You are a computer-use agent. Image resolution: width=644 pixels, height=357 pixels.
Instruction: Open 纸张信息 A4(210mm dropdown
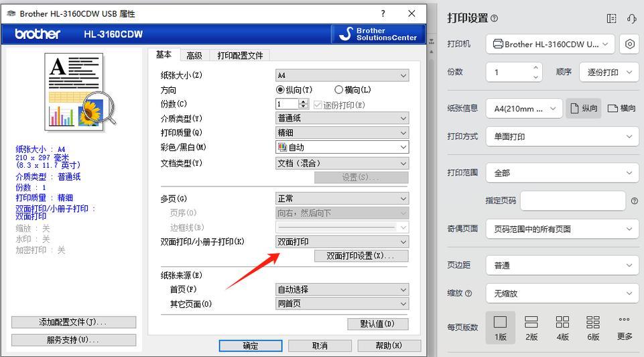[524, 109]
